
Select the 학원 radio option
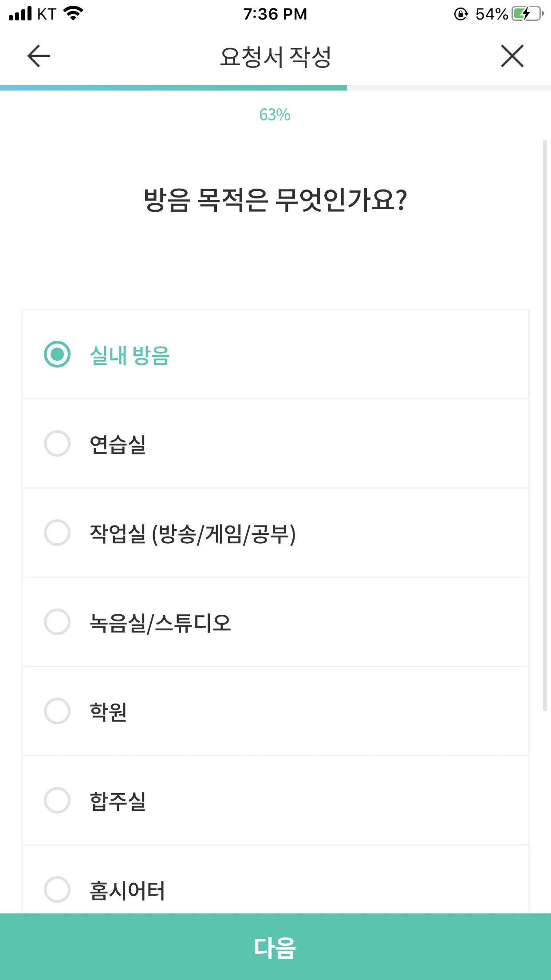click(57, 711)
